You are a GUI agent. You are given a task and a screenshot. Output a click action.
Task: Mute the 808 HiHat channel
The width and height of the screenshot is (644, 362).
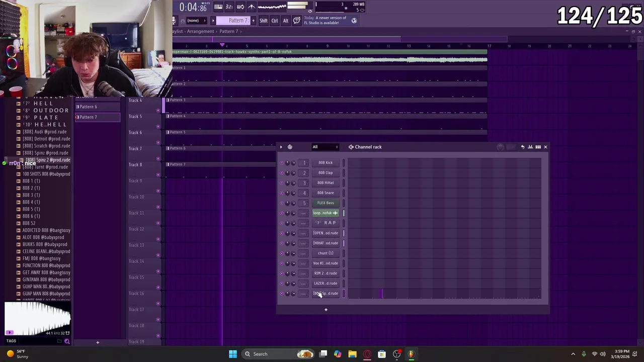[x=281, y=183]
